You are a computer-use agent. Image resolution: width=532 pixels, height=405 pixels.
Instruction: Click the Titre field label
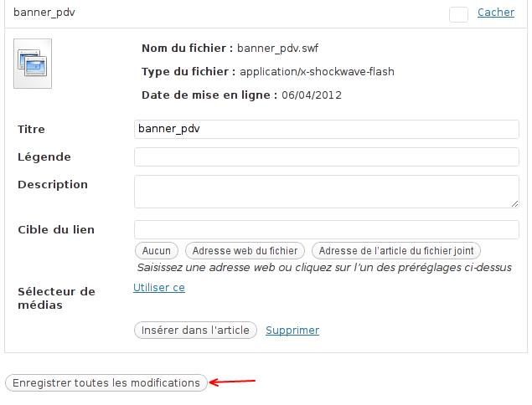click(31, 130)
